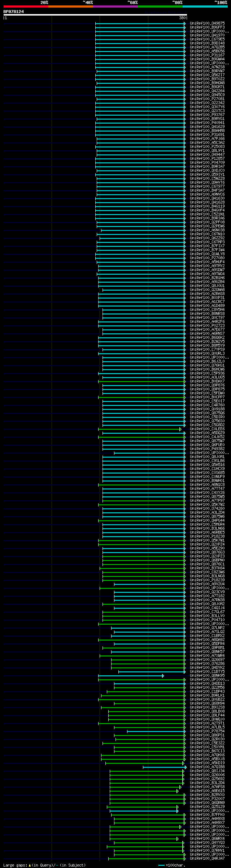
Task: Select label UniRef100_Q42264
Action: 207,91
